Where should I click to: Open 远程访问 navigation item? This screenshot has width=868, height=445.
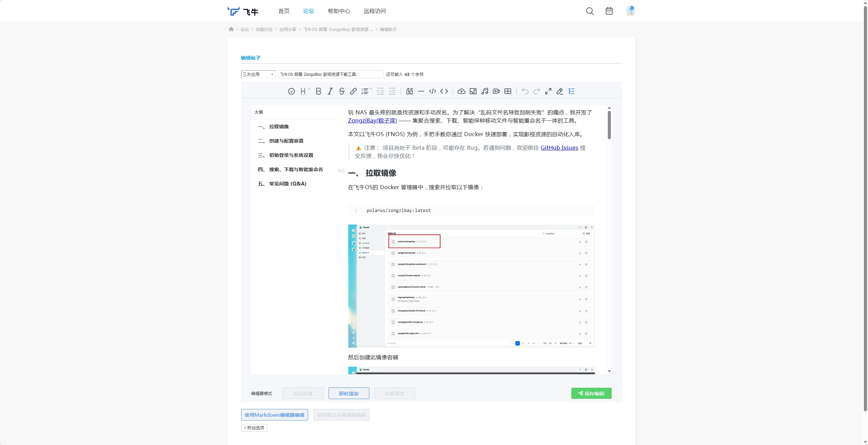point(374,11)
